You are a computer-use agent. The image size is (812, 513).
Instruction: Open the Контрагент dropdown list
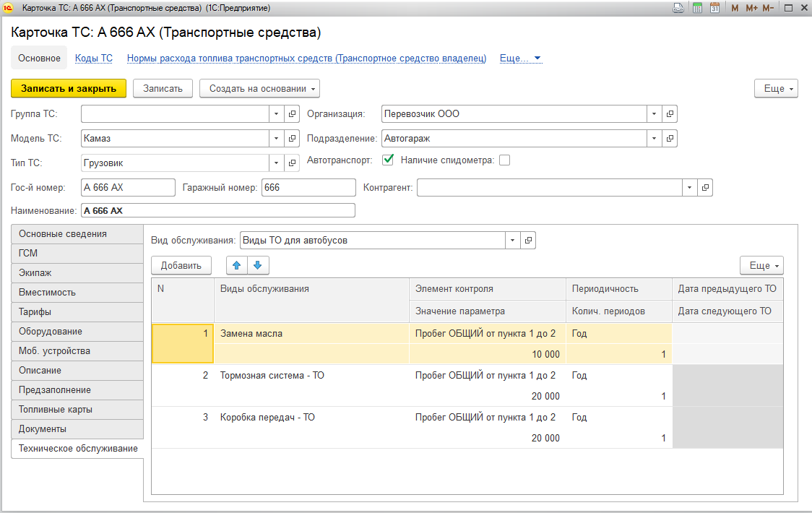point(690,188)
